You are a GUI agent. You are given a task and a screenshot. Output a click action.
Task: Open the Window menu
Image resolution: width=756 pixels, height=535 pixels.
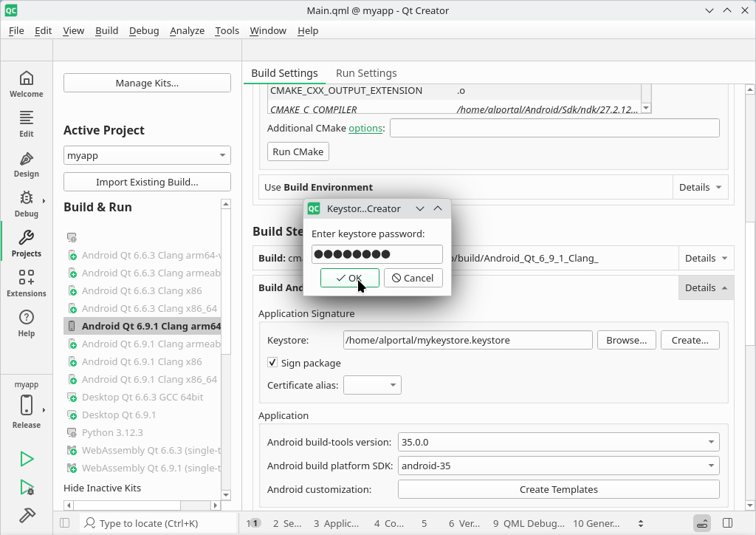click(268, 30)
